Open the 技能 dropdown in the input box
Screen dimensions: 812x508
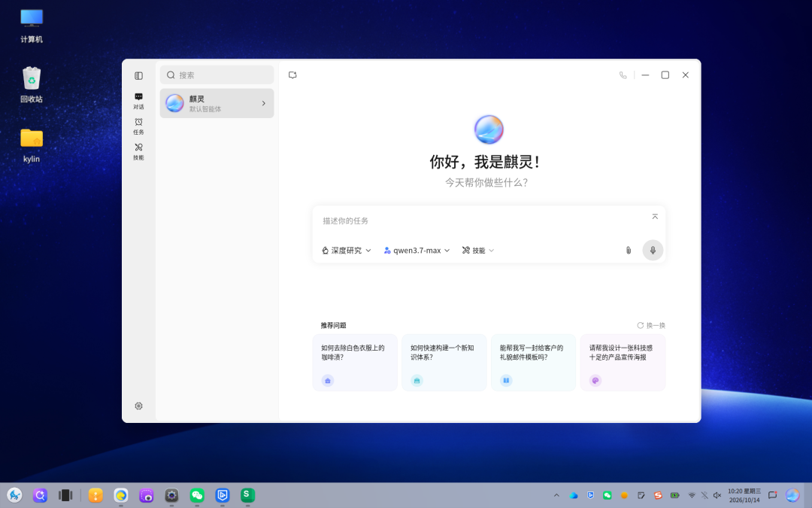[478, 251]
